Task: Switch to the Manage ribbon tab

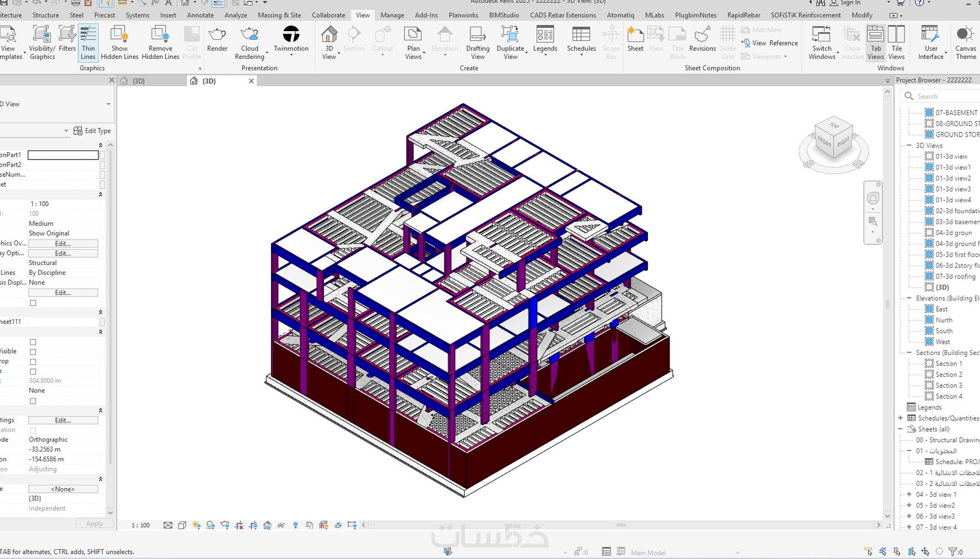Action: (x=392, y=15)
